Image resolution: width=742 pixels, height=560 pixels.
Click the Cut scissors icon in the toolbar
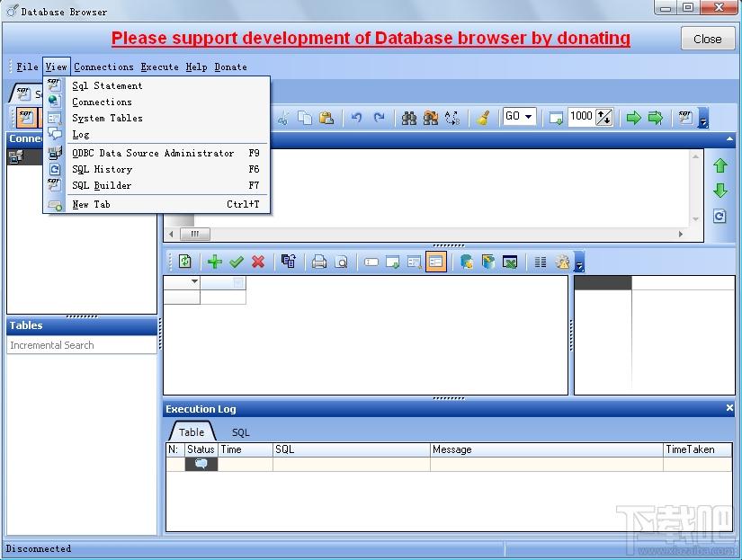click(x=283, y=118)
